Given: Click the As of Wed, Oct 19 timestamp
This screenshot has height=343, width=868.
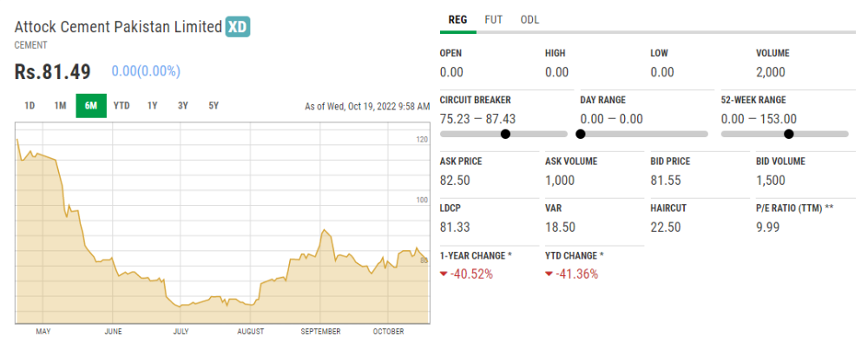Looking at the screenshot, I should click(367, 106).
